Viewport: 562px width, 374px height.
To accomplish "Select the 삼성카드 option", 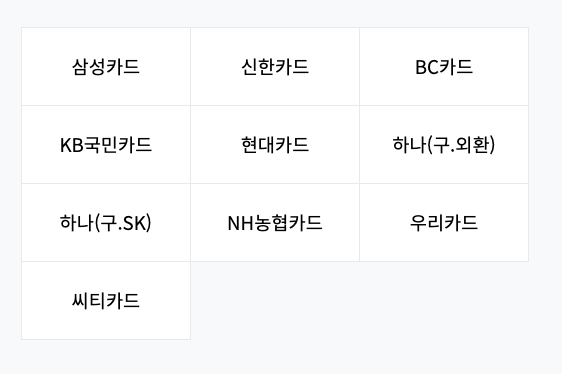I will point(106,67).
